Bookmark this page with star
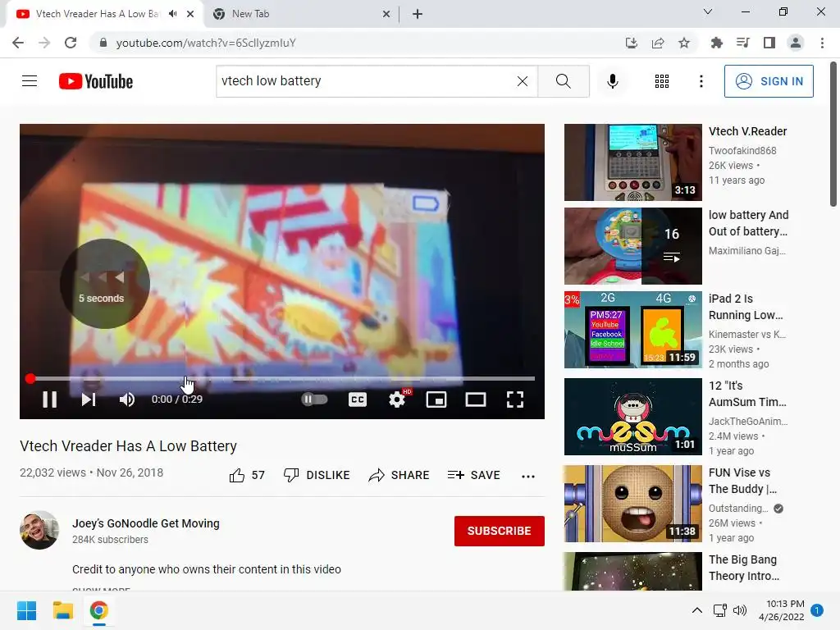This screenshot has height=630, width=840. coord(684,43)
